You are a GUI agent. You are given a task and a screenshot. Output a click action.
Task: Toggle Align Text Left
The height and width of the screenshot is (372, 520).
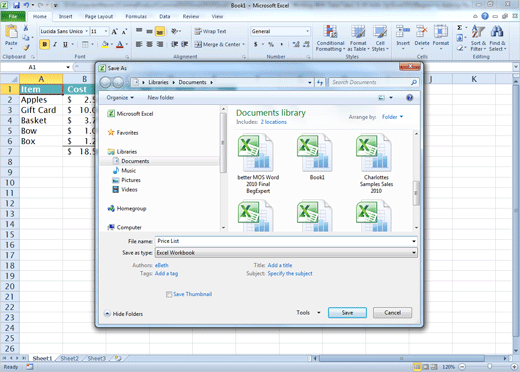(139, 44)
